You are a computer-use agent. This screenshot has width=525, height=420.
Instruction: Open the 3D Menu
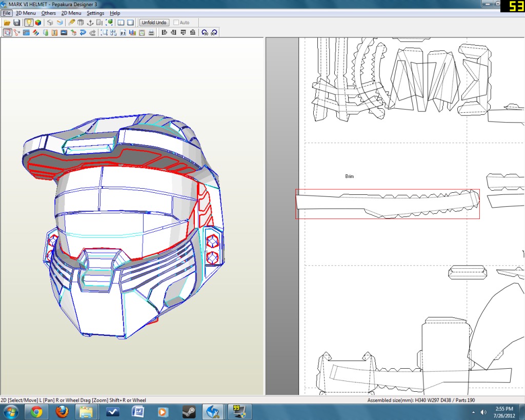coord(26,13)
